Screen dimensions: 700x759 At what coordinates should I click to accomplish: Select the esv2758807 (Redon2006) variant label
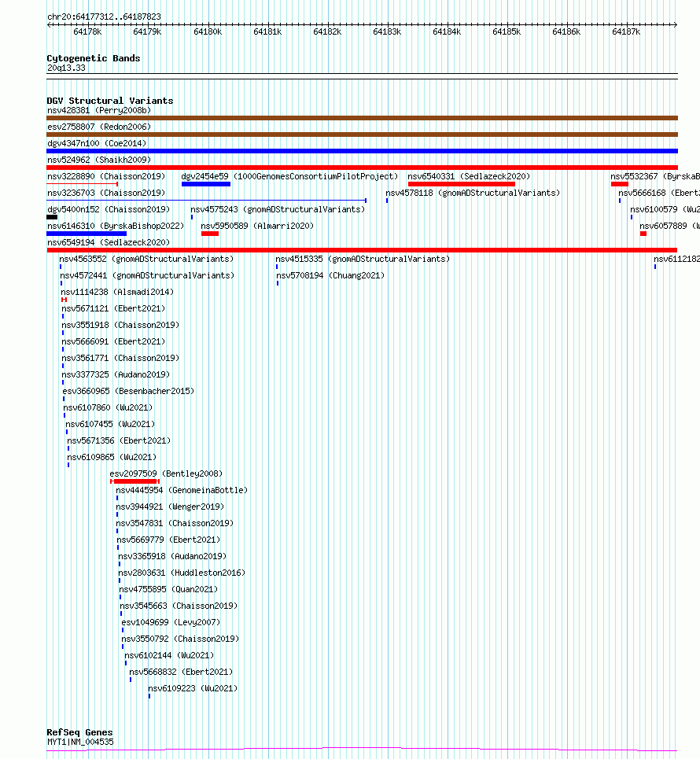click(99, 127)
